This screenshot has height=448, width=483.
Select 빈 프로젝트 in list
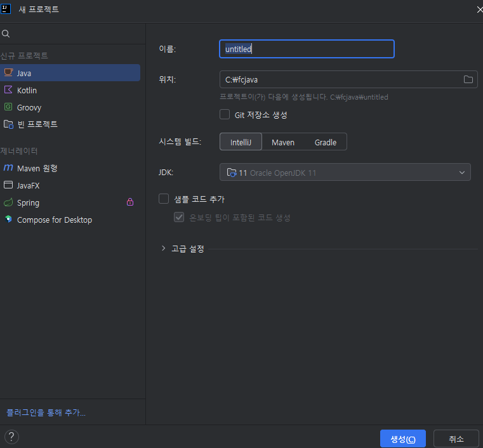pos(70,124)
